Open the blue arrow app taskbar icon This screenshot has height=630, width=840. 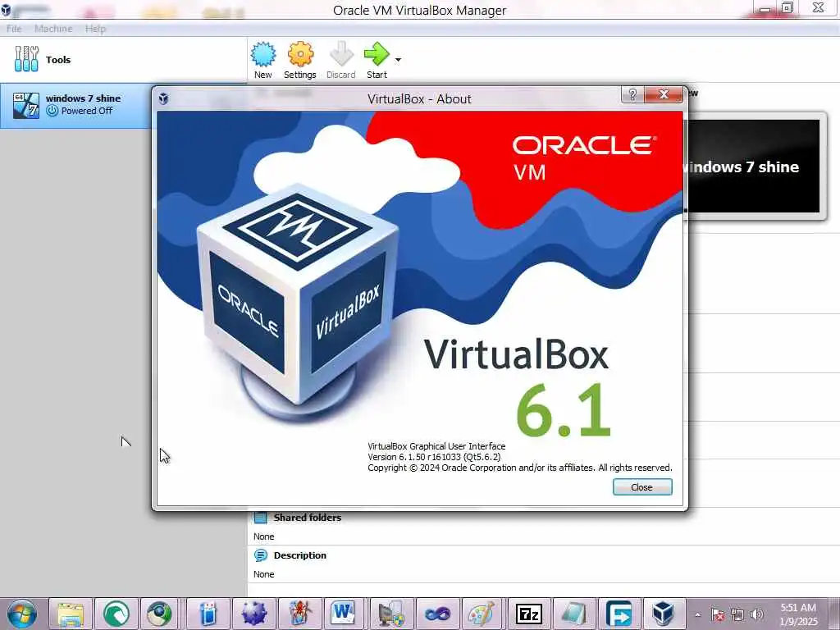point(619,614)
